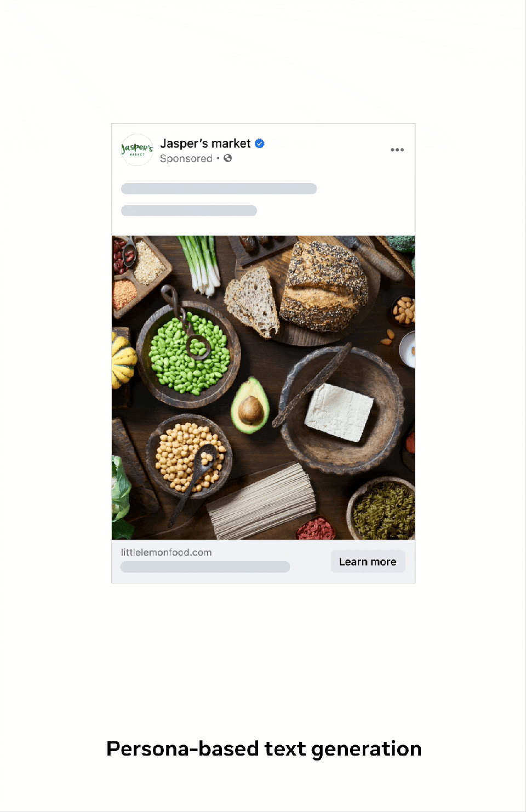Click the first placeholder text line
Viewport: 526px width, 812px height.
219,188
